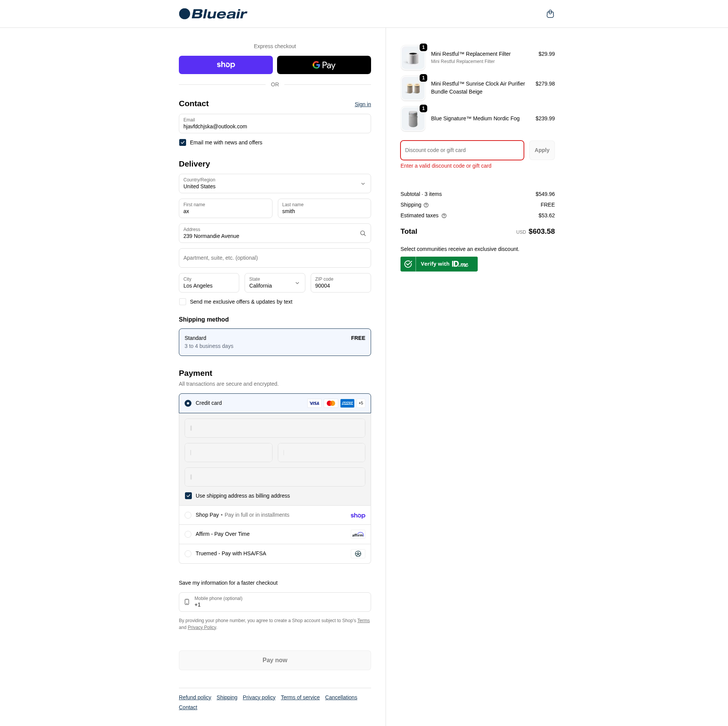Click the Truemed logo icon

coord(358,554)
